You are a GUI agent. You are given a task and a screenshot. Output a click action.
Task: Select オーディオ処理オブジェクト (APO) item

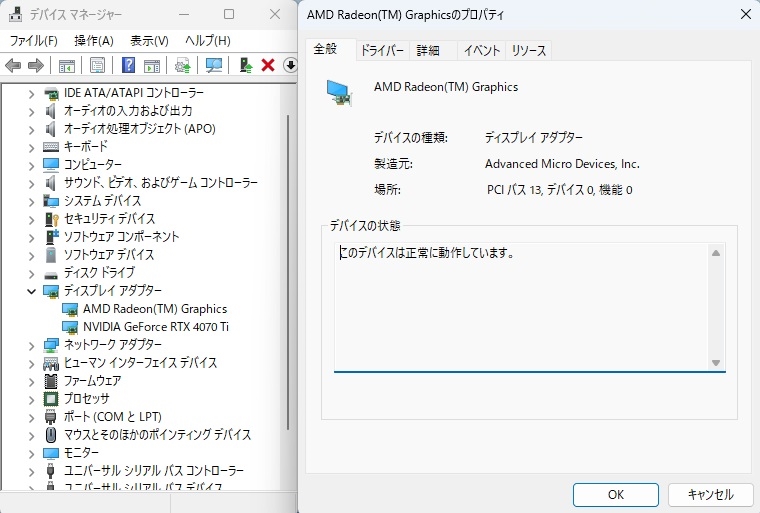(x=140, y=129)
